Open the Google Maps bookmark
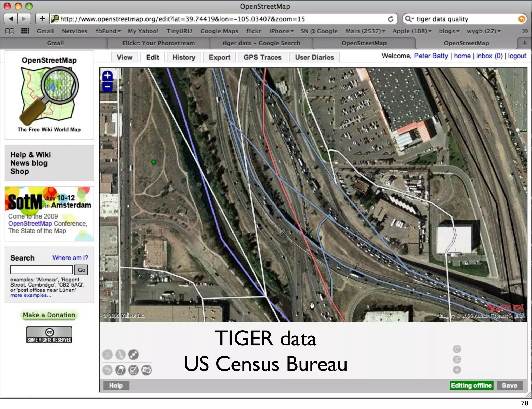The height and width of the screenshot is (409, 532). point(219,31)
